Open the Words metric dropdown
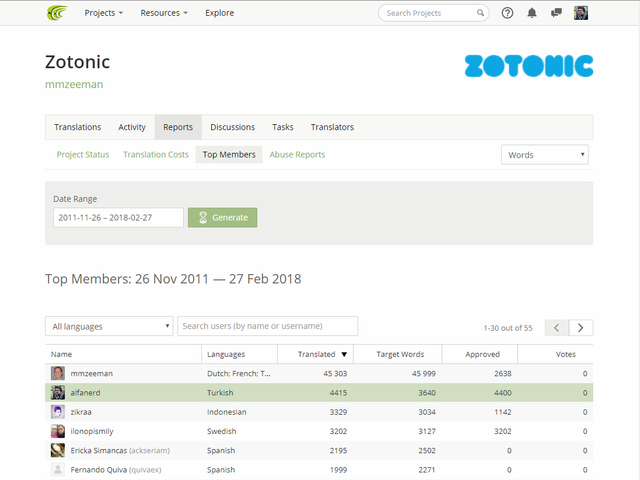 tap(544, 155)
